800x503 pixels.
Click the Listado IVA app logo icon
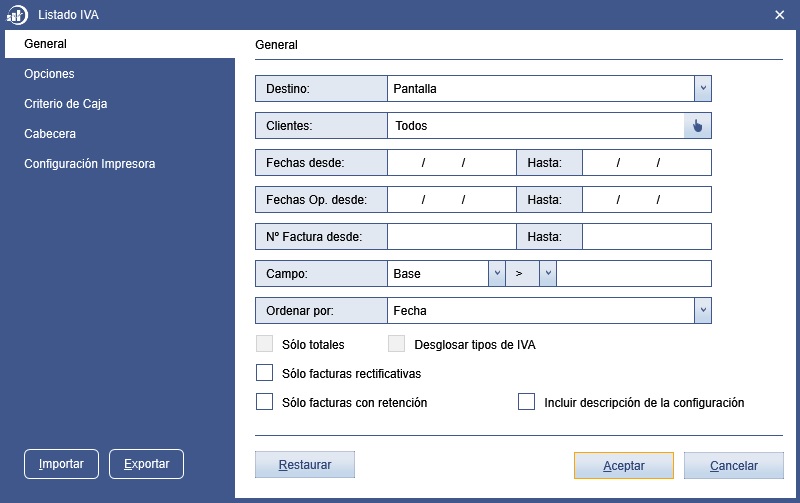click(x=17, y=15)
